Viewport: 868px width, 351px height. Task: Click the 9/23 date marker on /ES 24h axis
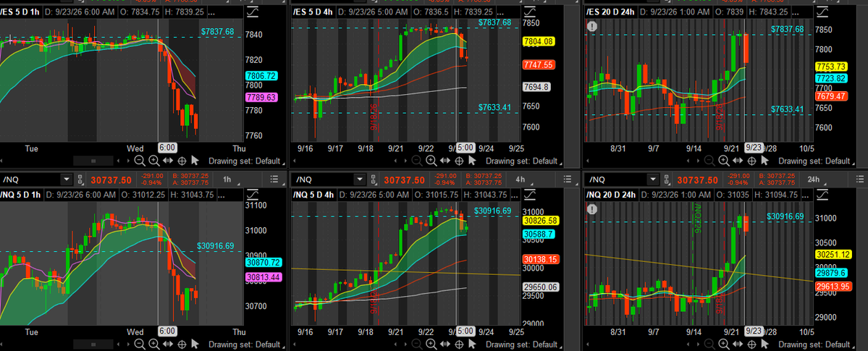(754, 148)
